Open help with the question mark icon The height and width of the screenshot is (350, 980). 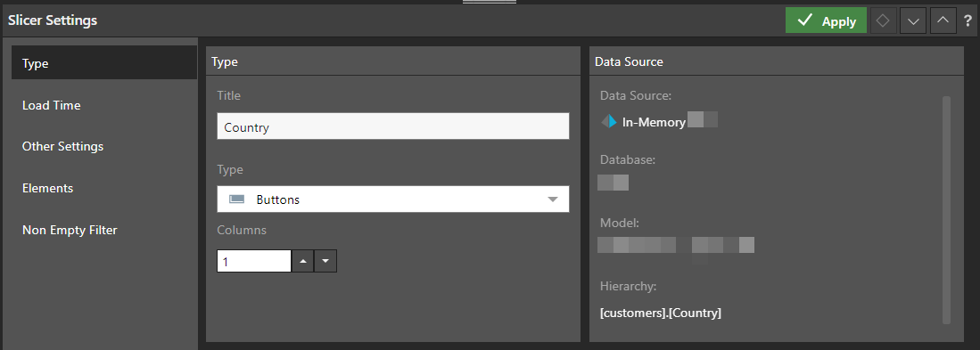(968, 20)
